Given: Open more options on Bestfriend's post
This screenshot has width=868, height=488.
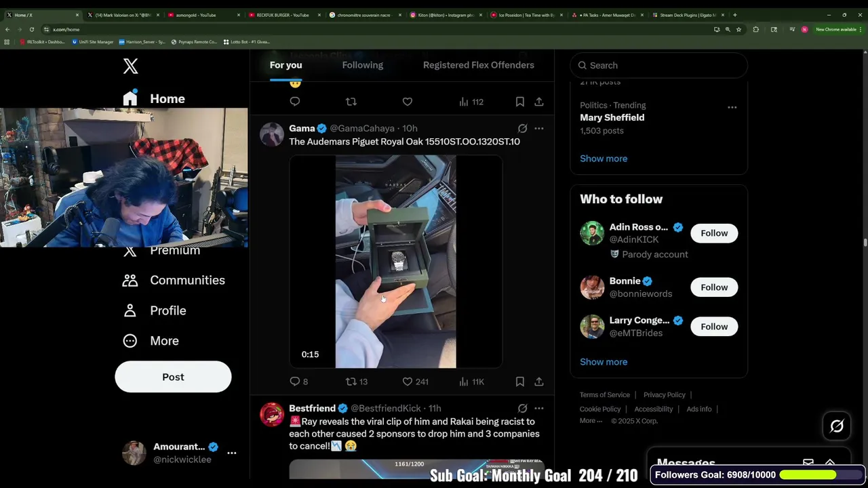Looking at the screenshot, I should 539,409.
